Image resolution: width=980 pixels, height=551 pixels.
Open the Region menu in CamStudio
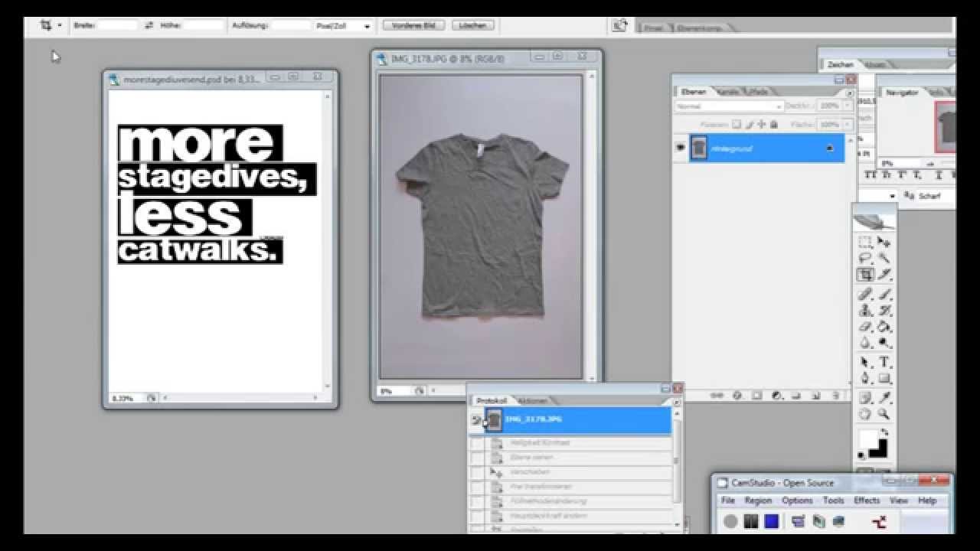(x=758, y=500)
